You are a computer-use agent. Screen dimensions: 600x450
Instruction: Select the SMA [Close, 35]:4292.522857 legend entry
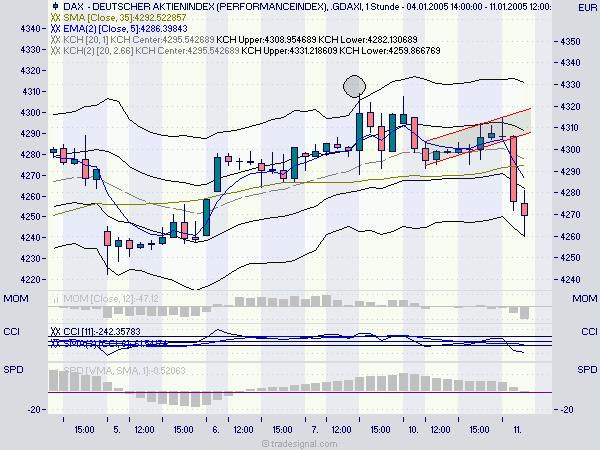(x=125, y=18)
